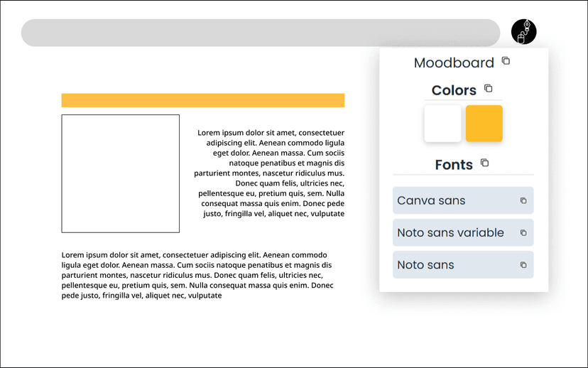Click the yellow banner bar on page
Image resolution: width=588 pixels, height=368 pixels.
point(203,100)
